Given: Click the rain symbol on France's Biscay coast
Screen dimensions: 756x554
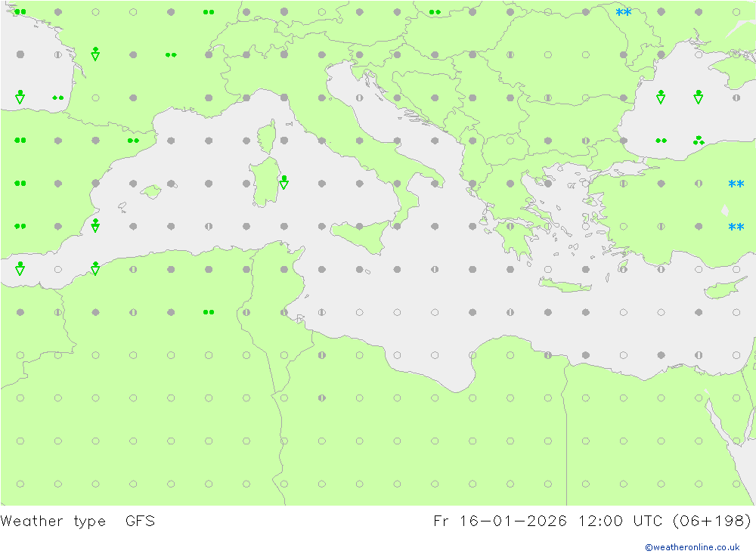Looking at the screenshot, I should (58, 98).
